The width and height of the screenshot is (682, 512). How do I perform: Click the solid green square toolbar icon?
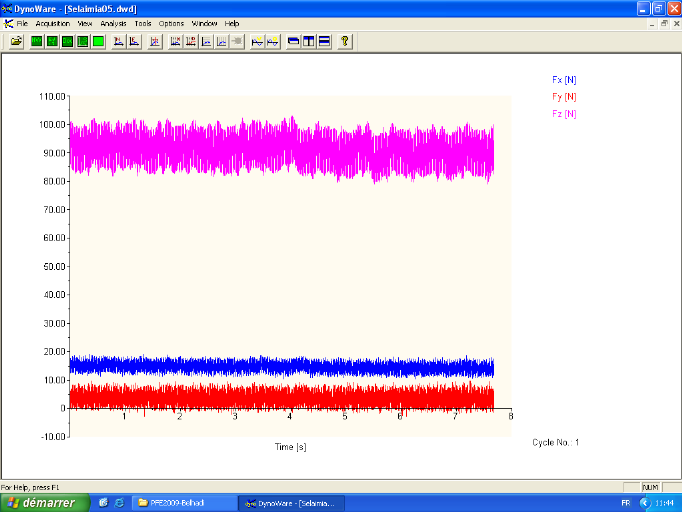(x=98, y=41)
